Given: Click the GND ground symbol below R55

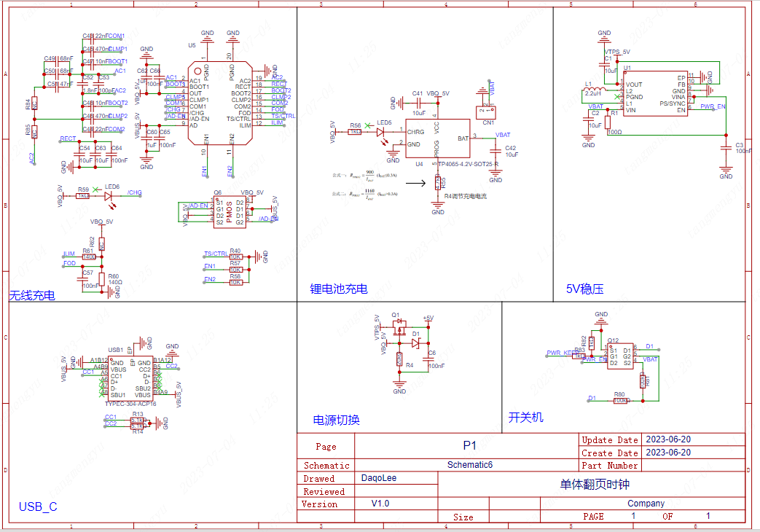Looking at the screenshot, I should pyautogui.click(x=438, y=205).
